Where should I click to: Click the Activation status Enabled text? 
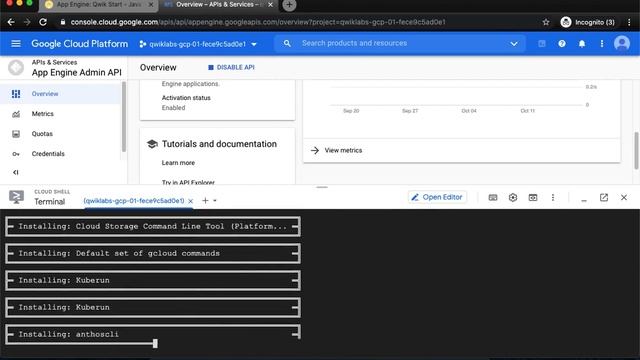(x=173, y=108)
